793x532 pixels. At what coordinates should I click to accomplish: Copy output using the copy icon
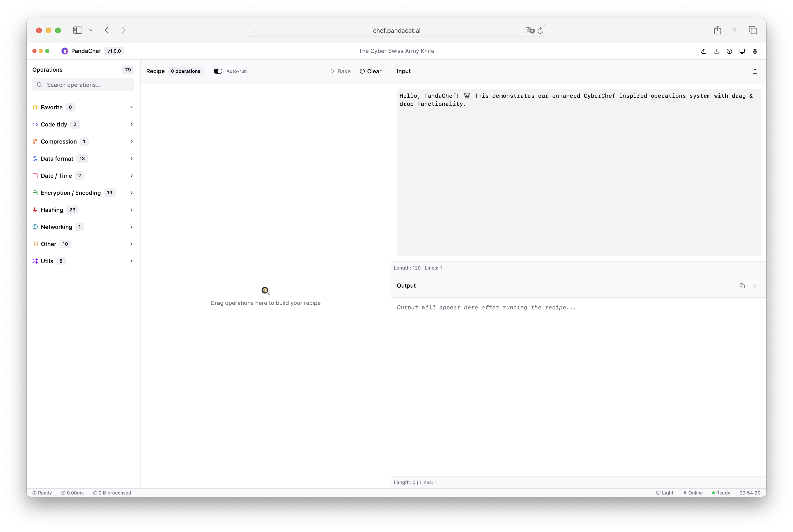(742, 286)
